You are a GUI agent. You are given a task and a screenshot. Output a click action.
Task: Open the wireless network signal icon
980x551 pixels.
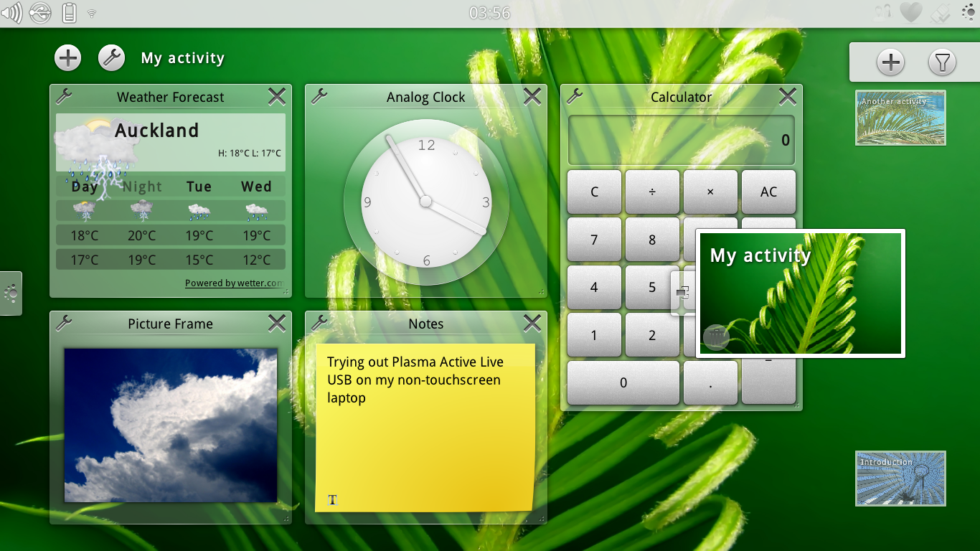click(92, 13)
